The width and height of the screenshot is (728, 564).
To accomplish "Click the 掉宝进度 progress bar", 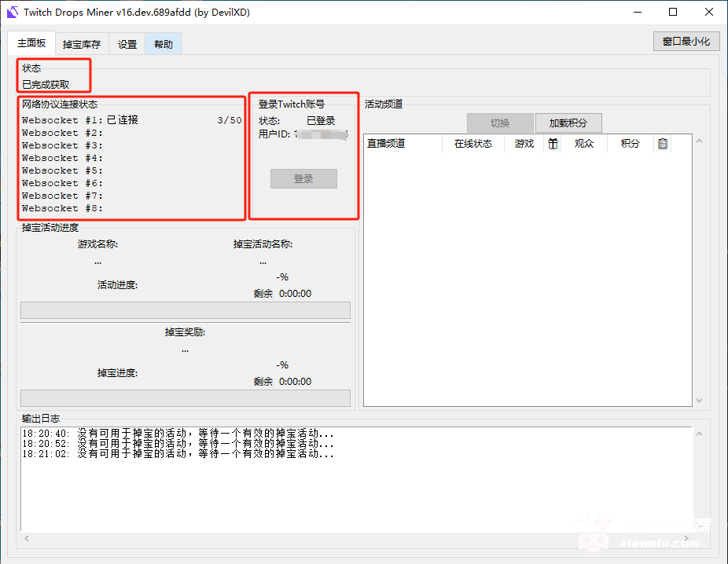I will point(186,398).
